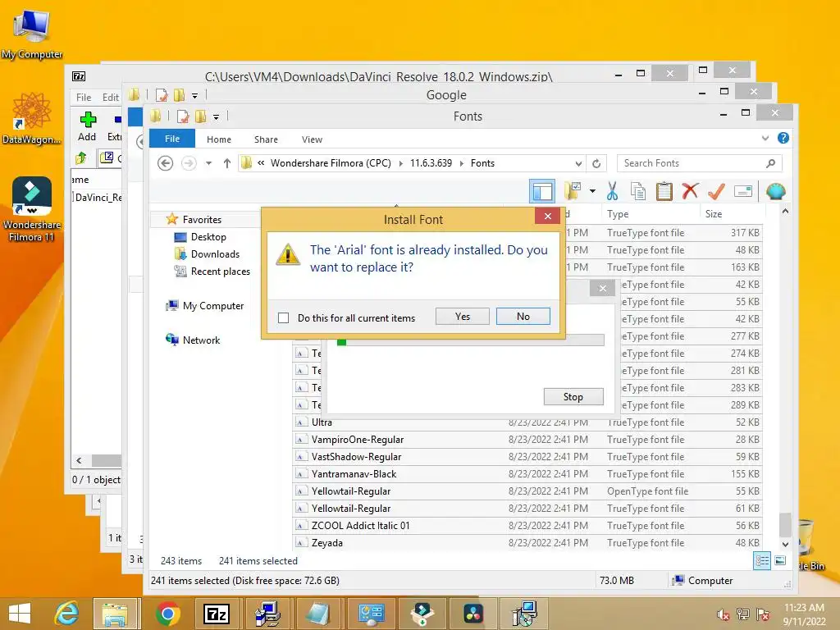
Task: Open Google Chrome from the taskbar
Action: point(167,614)
